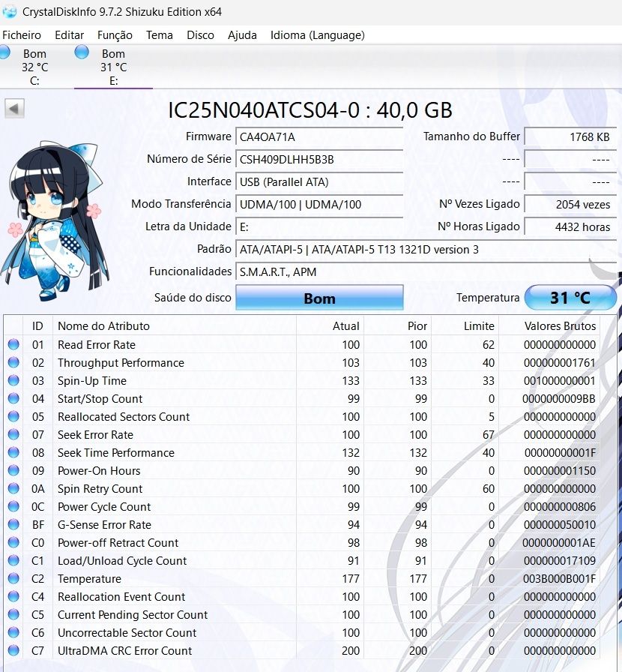This screenshot has height=672, width=622.
Task: Click the CrystalDiskInfo app icon in title bar
Action: click(x=10, y=11)
